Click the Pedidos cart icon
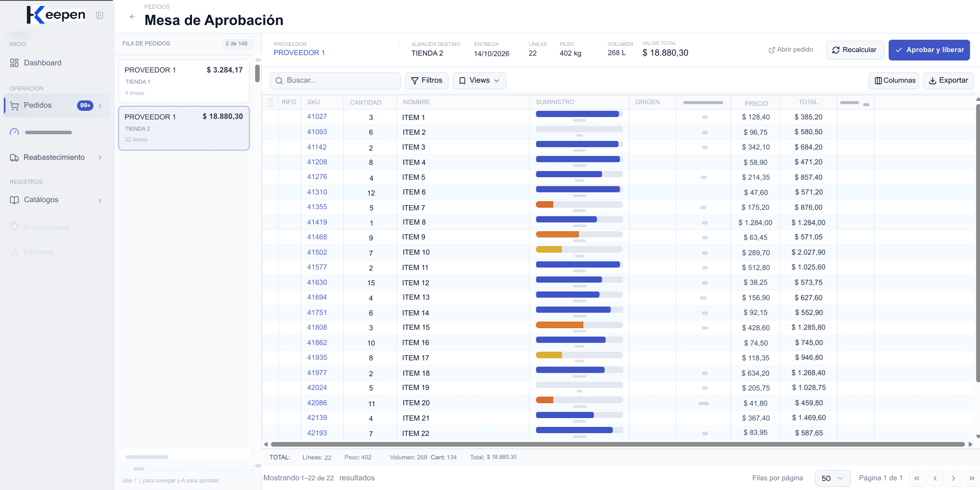980x490 pixels. (x=14, y=106)
